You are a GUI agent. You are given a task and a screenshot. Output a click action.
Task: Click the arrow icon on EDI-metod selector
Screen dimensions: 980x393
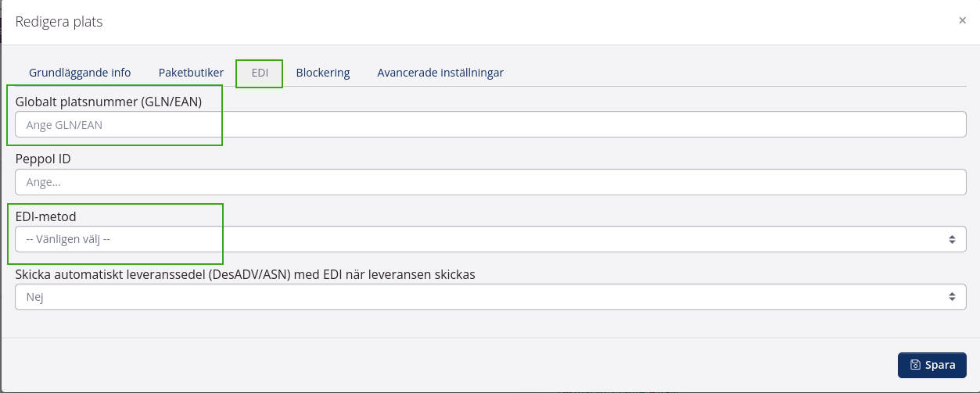coord(952,239)
